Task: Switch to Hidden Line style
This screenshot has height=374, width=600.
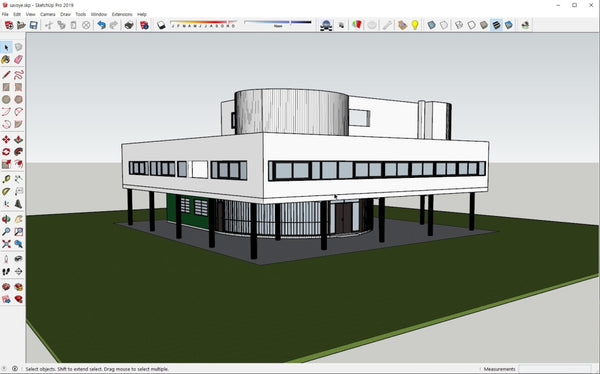Action: click(x=471, y=25)
